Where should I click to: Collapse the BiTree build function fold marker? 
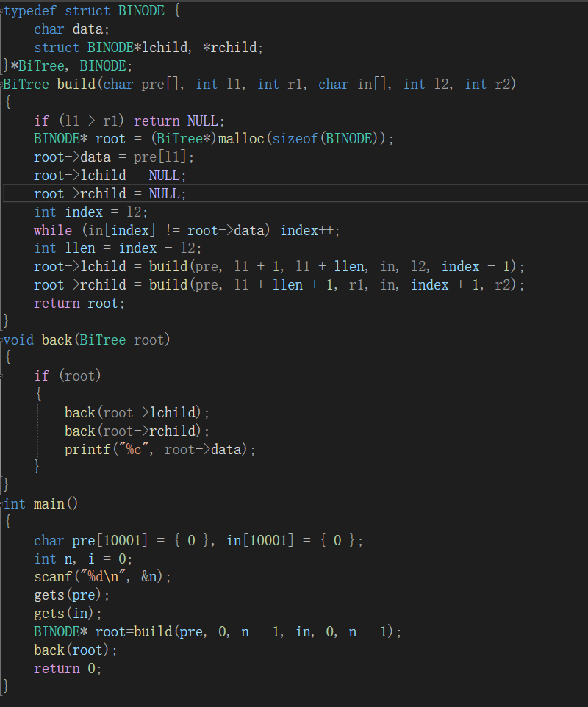[2, 85]
